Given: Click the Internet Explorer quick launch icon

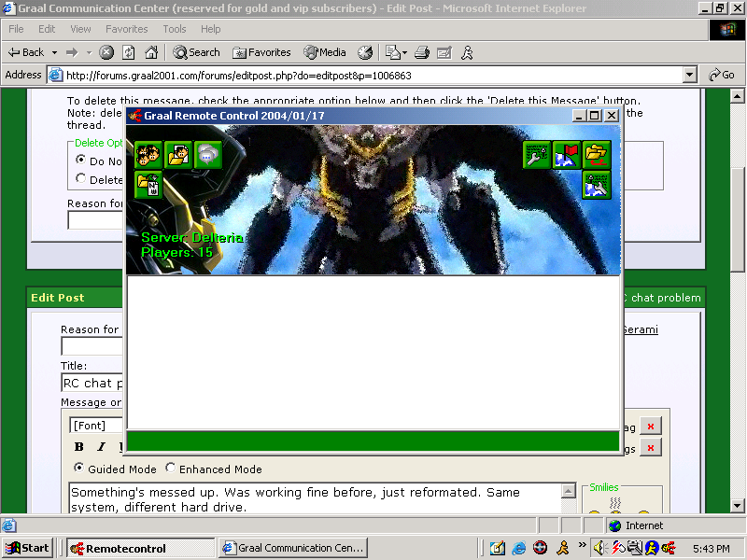Looking at the screenshot, I should [518, 548].
